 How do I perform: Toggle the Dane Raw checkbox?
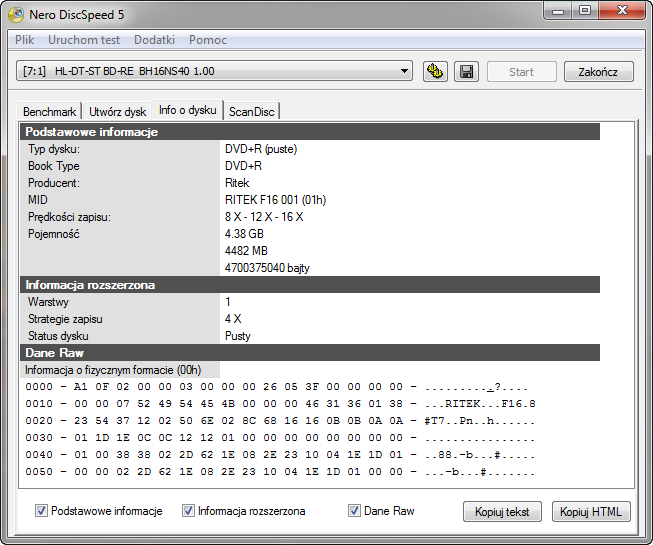pyautogui.click(x=354, y=510)
